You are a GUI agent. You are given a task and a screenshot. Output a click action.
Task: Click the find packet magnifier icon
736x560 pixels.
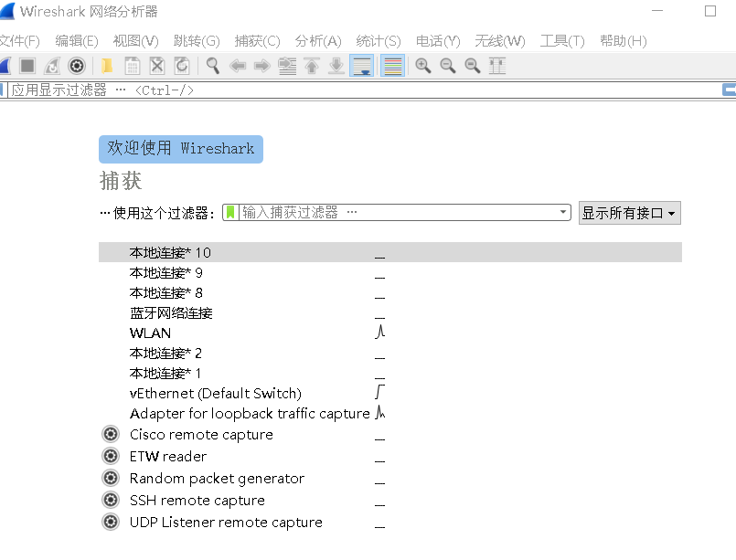click(x=213, y=66)
